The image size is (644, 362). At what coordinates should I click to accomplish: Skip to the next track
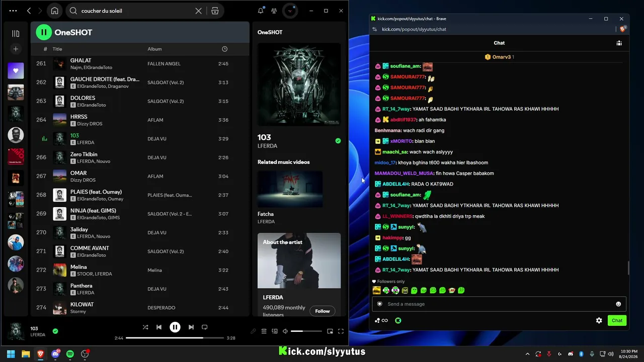tap(191, 327)
